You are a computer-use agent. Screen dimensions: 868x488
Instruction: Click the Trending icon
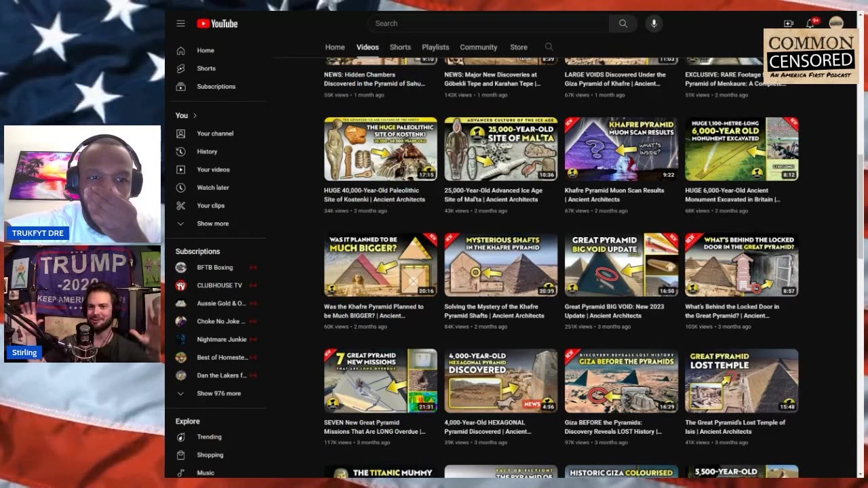(x=180, y=437)
